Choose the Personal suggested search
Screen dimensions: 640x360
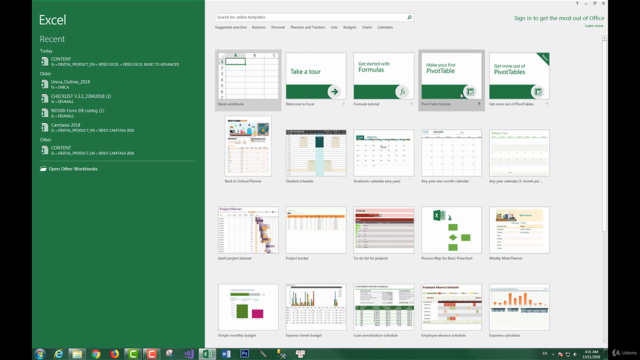click(x=278, y=27)
